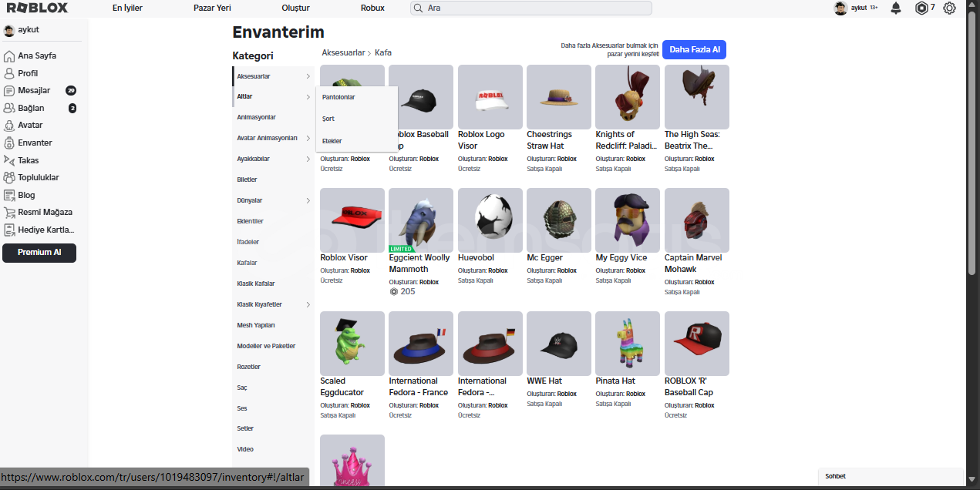Open the Eggcient Woolly Mammoth thumbnail
The image size is (980, 490).
[421, 220]
